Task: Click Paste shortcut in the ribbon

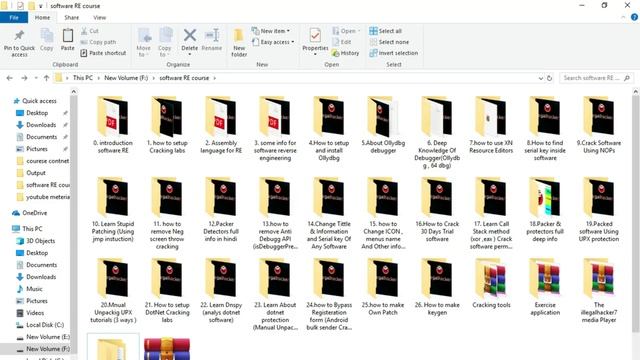Action: tap(103, 53)
